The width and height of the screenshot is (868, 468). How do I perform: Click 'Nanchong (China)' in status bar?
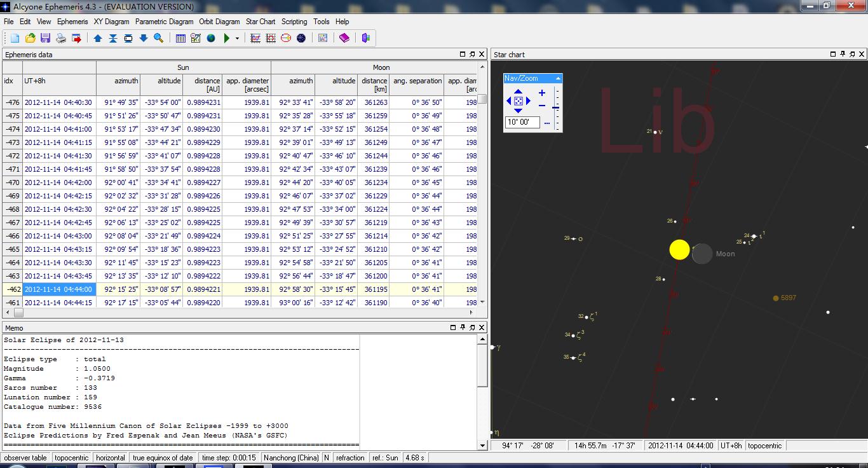pos(291,457)
